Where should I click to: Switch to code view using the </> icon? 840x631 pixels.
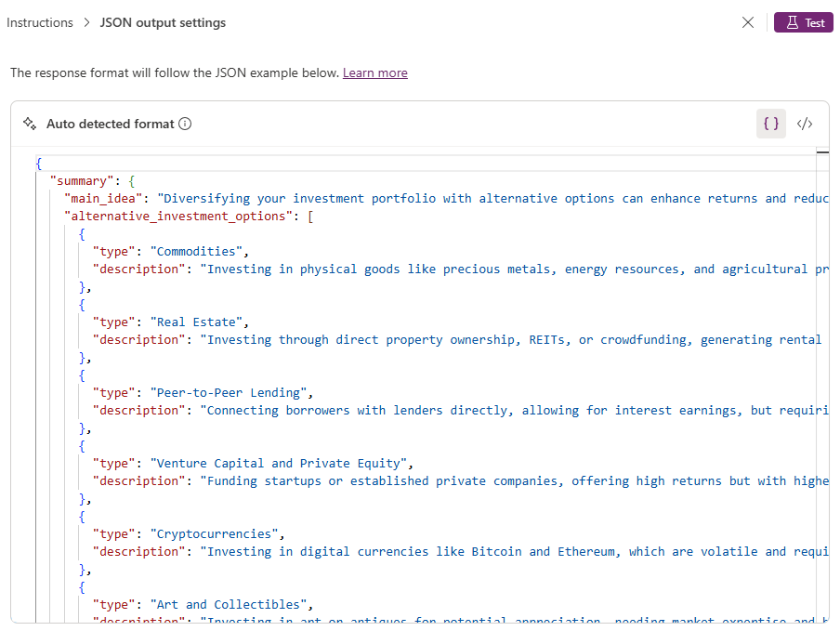[804, 123]
